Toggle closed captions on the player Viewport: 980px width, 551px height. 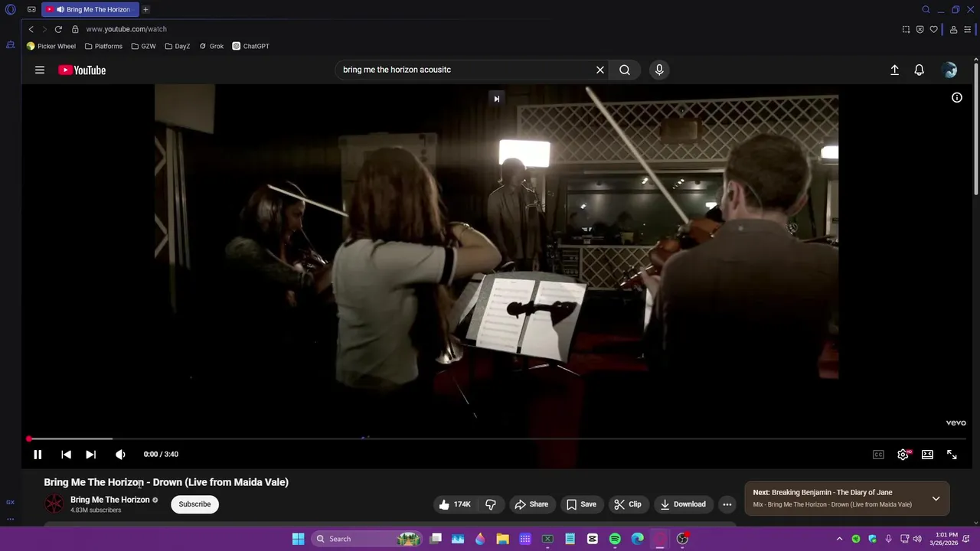[878, 455]
